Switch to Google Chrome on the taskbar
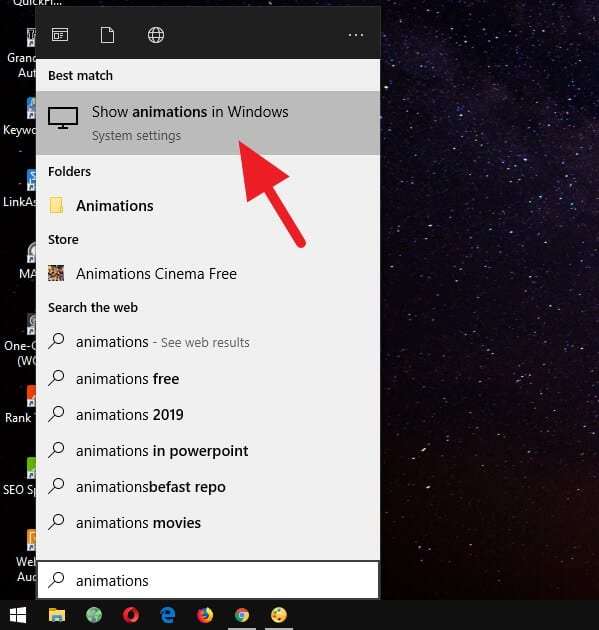 [242, 615]
